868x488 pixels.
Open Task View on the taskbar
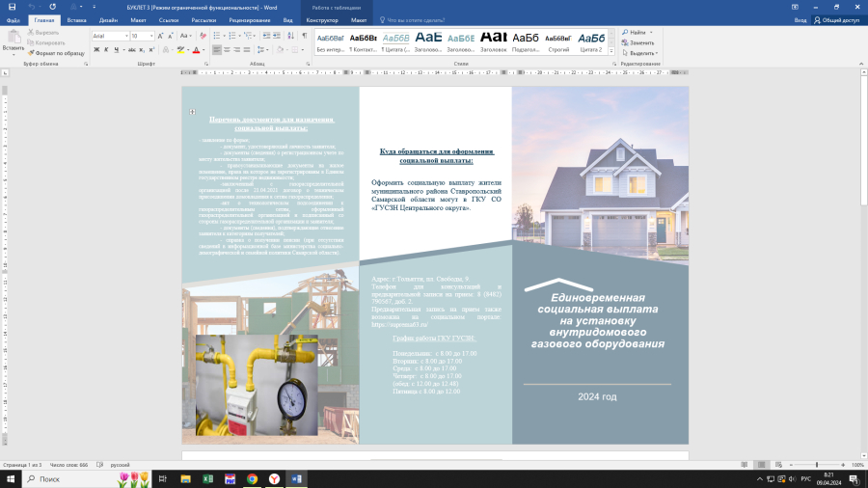(x=163, y=478)
